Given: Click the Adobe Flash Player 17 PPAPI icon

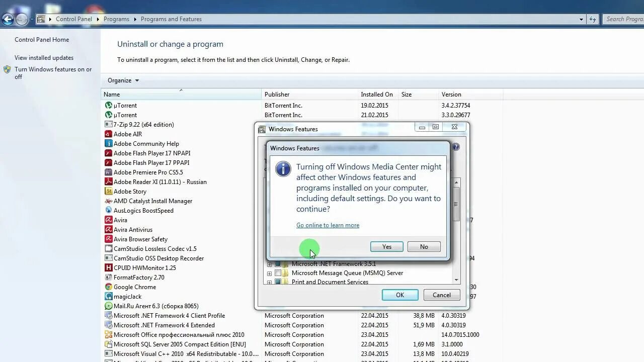Looking at the screenshot, I should coord(108,163).
